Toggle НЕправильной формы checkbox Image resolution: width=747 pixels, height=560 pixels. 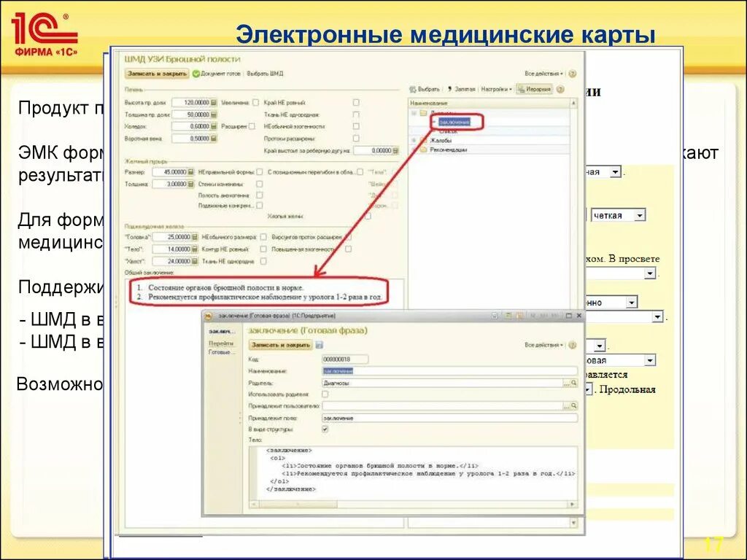260,172
